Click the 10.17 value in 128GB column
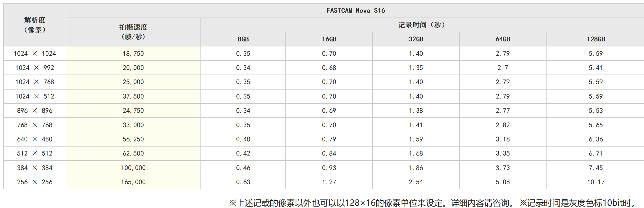This screenshot has width=644, height=208. point(596,182)
